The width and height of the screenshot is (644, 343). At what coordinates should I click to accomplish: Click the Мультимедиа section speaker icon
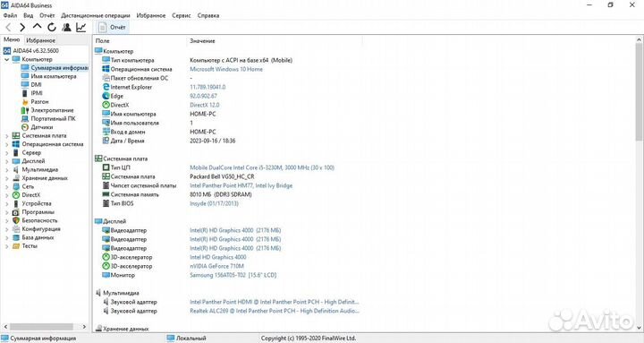(x=98, y=293)
